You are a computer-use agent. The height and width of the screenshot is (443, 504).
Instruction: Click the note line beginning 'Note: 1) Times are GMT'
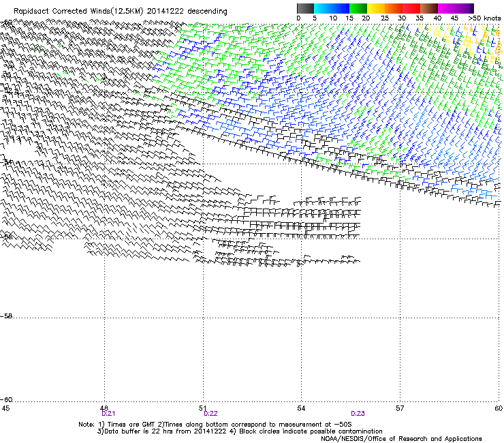click(215, 425)
